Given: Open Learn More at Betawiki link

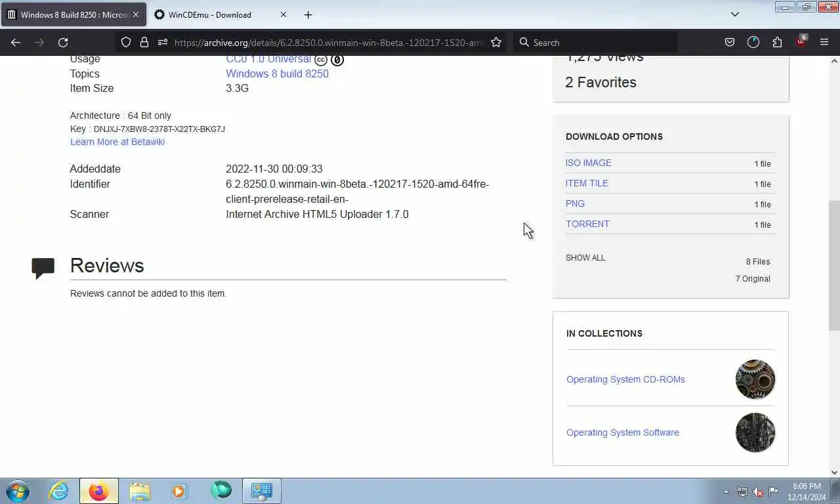Looking at the screenshot, I should 117,142.
